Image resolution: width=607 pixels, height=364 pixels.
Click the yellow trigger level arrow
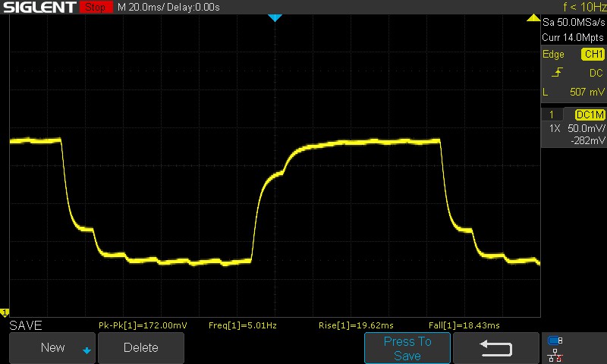tap(533, 17)
